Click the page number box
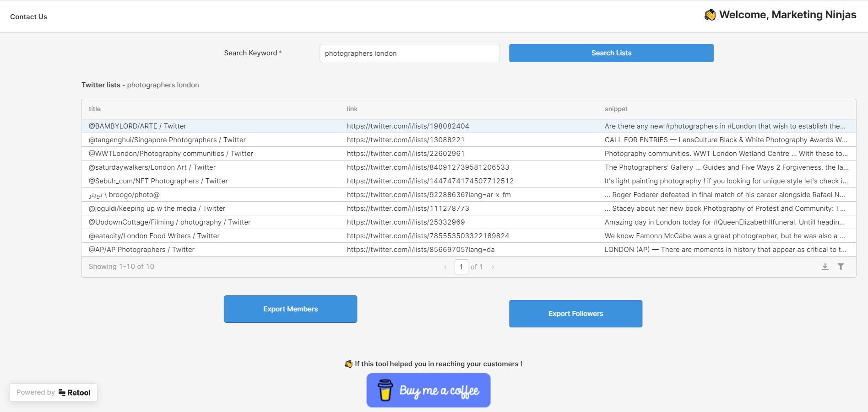This screenshot has height=412, width=868. [461, 267]
